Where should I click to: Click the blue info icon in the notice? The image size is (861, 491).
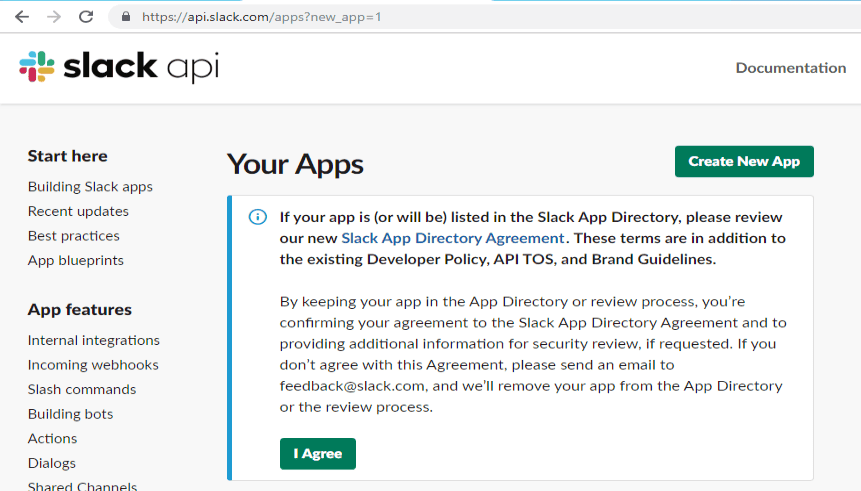click(x=258, y=217)
